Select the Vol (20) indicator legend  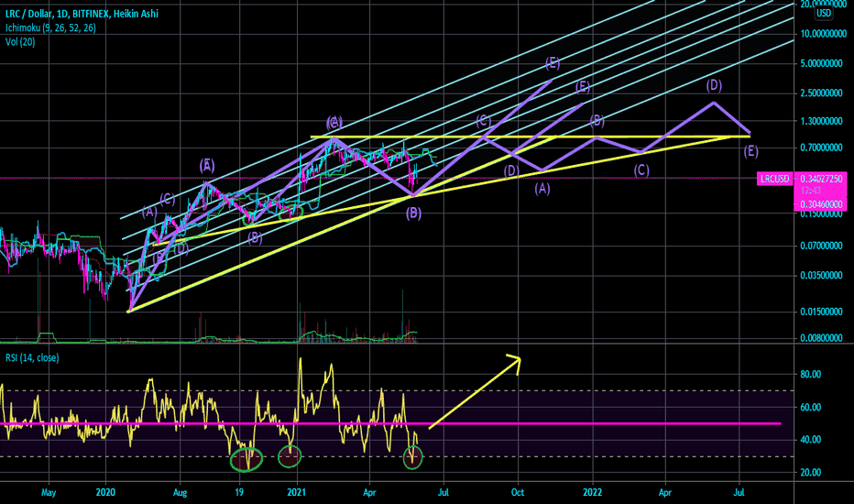tap(20, 42)
